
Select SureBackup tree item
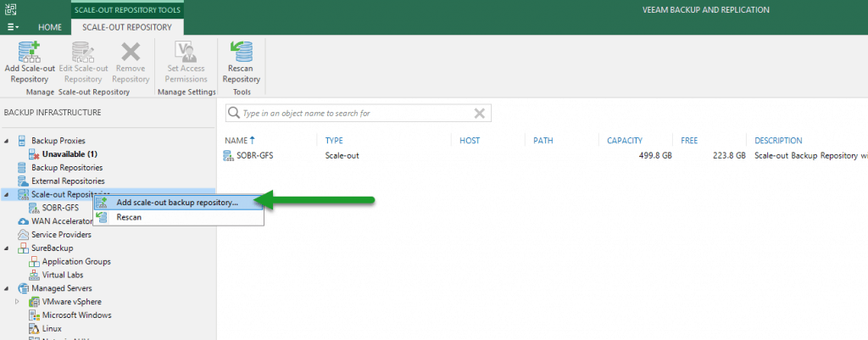pos(52,248)
